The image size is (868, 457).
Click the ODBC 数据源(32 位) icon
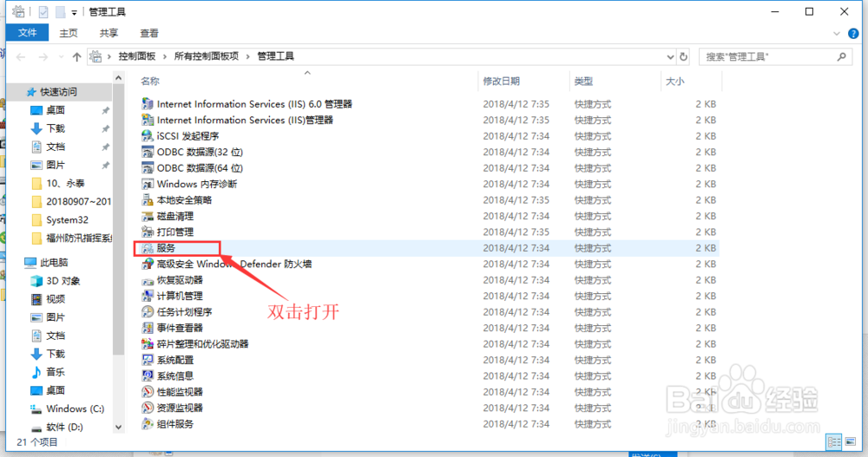pyautogui.click(x=148, y=152)
